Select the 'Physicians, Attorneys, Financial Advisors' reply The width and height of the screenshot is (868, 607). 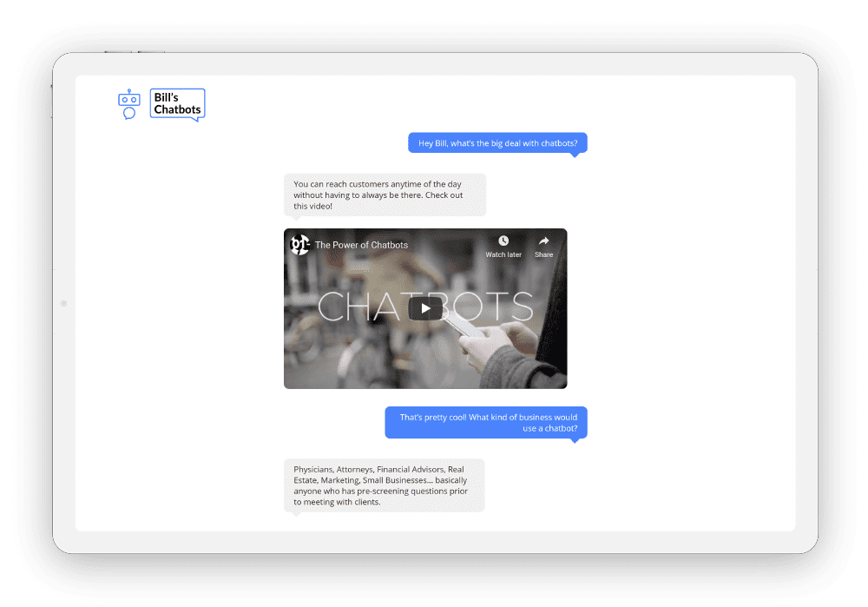tap(385, 485)
